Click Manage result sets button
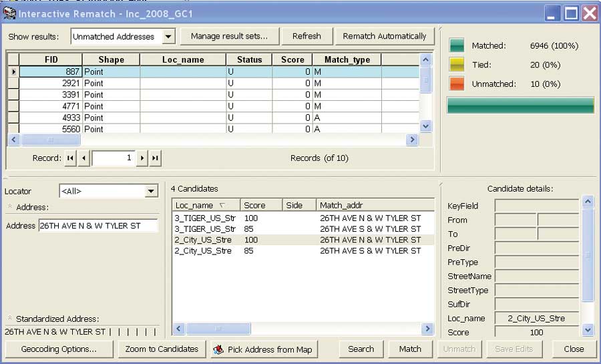Screen dimensions: 601x364 click(229, 36)
